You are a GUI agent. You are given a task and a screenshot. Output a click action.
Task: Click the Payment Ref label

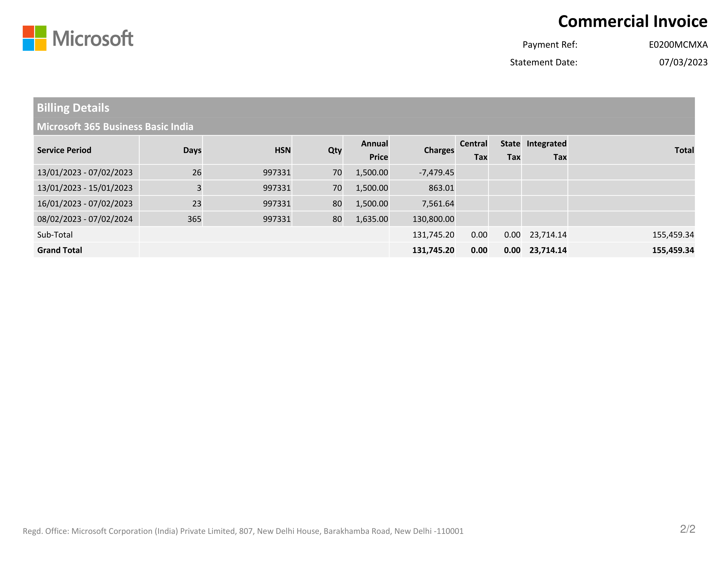(x=550, y=45)
